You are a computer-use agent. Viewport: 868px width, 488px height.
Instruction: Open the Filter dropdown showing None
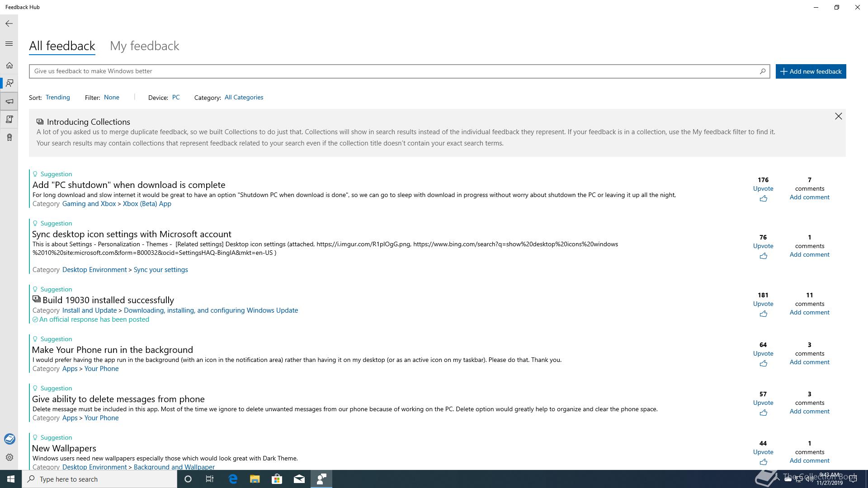coord(112,97)
